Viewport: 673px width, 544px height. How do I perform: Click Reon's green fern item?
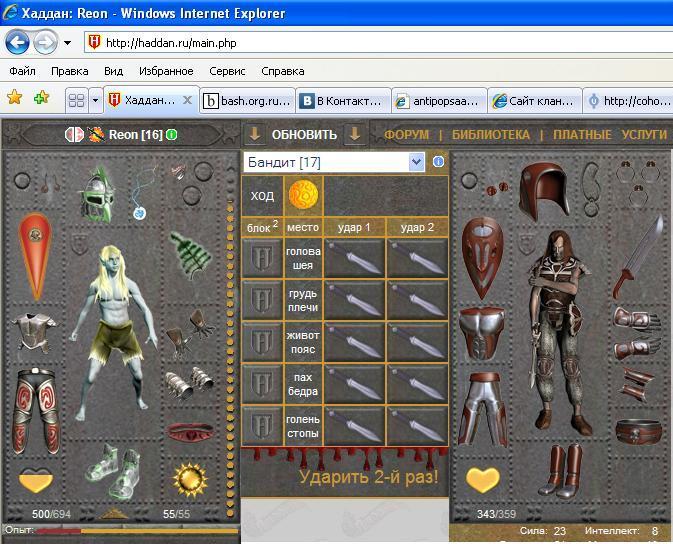pos(190,254)
